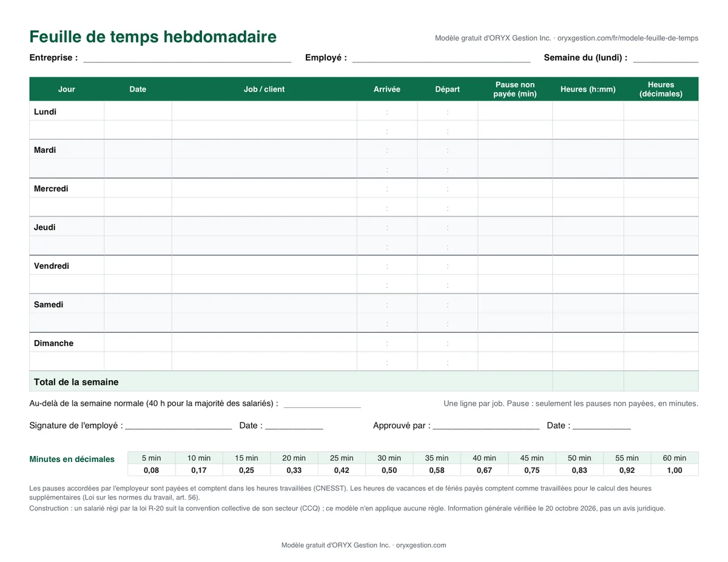Click the 'Dimanche' row label
728x562 pixels.
coord(53,343)
